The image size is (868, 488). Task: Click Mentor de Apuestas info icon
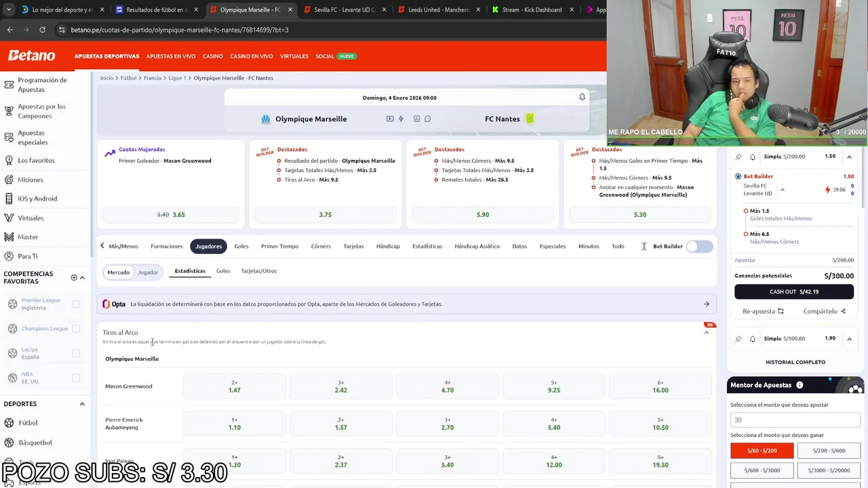click(800, 385)
